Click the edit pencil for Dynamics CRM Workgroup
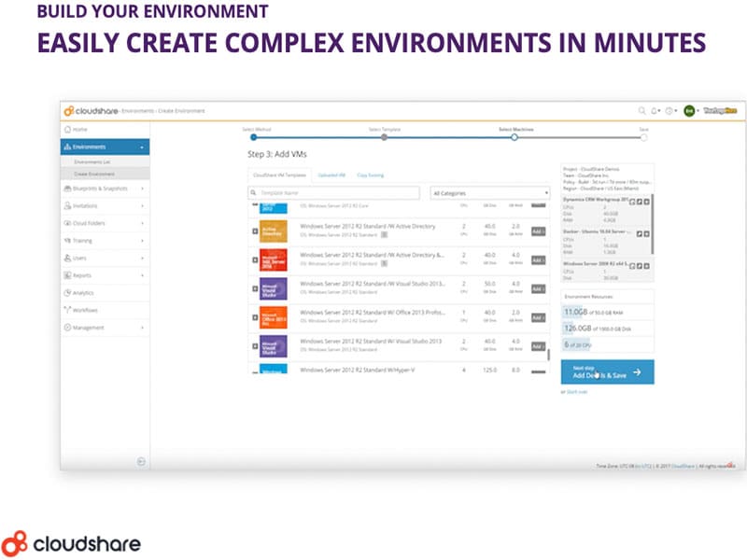 [x=640, y=202]
